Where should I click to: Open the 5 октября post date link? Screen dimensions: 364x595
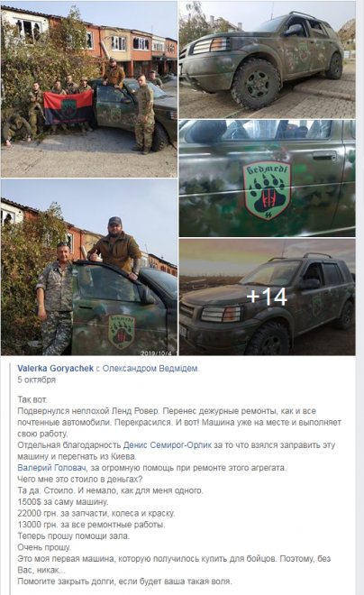pos(36,380)
